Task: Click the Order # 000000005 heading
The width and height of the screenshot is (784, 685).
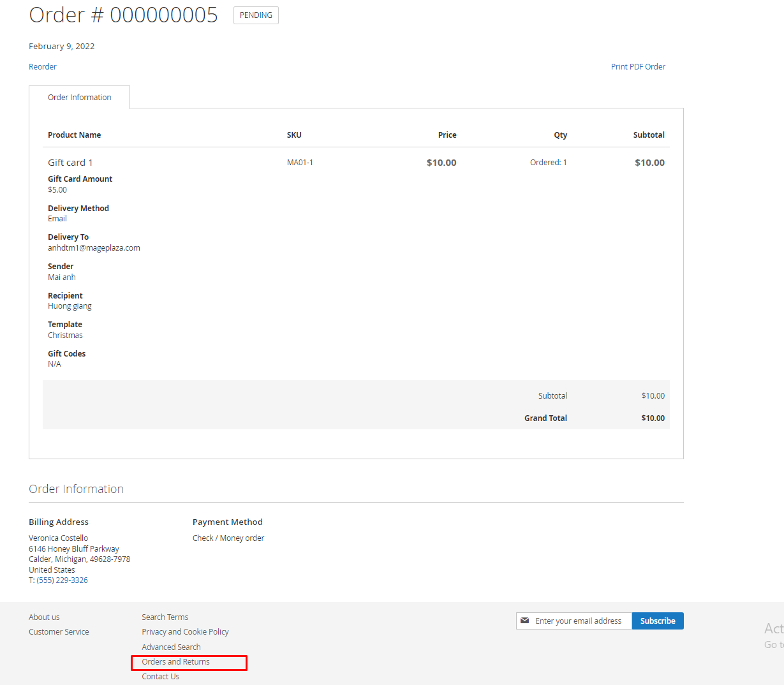Action: pos(123,15)
